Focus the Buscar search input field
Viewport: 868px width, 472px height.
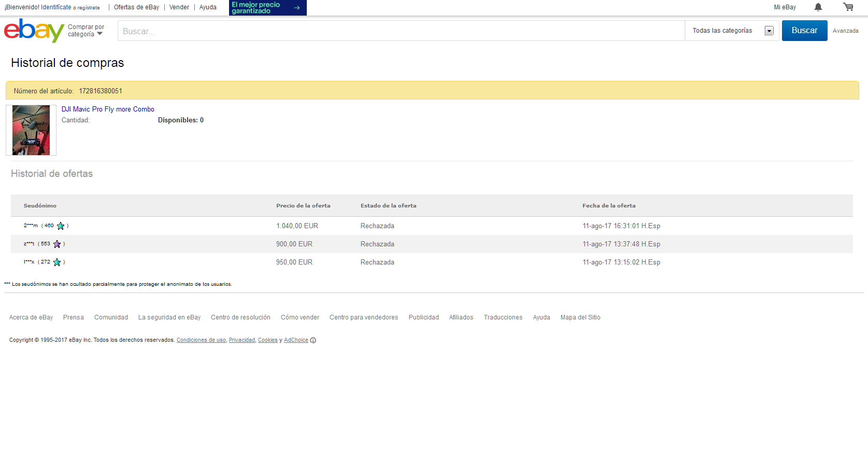401,31
